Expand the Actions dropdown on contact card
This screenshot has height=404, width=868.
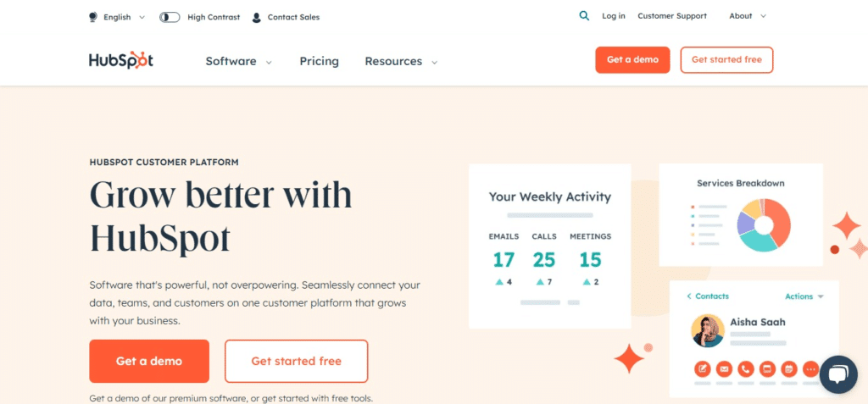click(804, 296)
